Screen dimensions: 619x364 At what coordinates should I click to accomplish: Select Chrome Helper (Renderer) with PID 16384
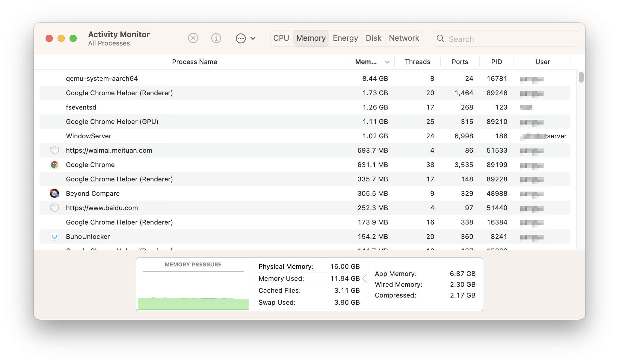pyautogui.click(x=305, y=222)
